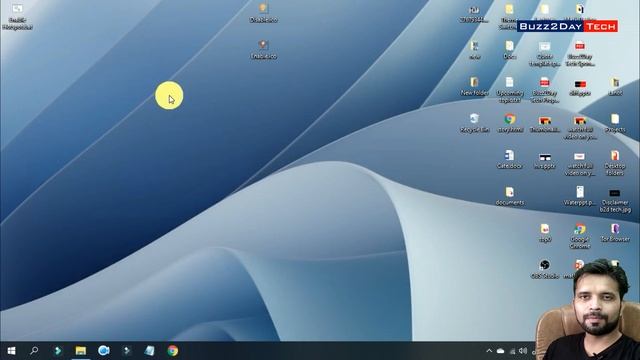Open the notepad-style taskbar app
Viewport: 640px width, 360px height.
click(x=150, y=351)
